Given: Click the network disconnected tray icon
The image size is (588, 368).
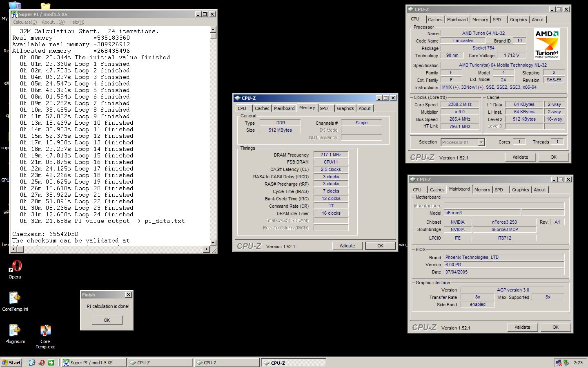Looking at the screenshot, I should tap(558, 363).
